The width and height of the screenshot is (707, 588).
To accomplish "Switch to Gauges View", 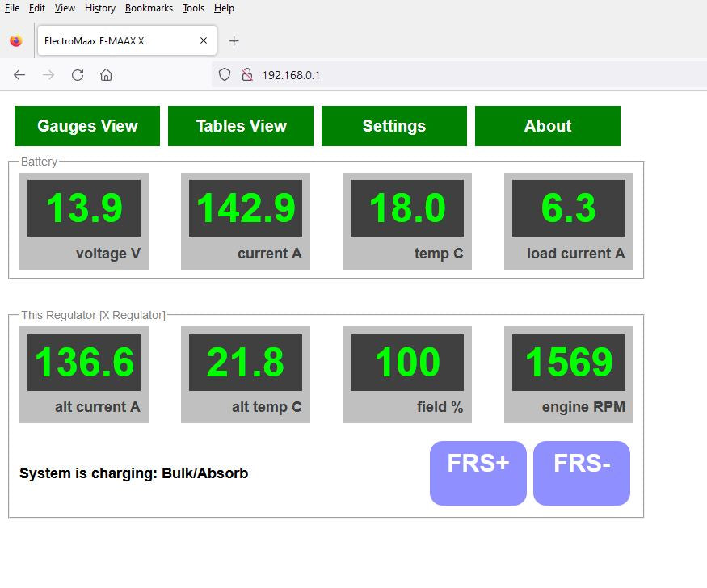I will (87, 126).
